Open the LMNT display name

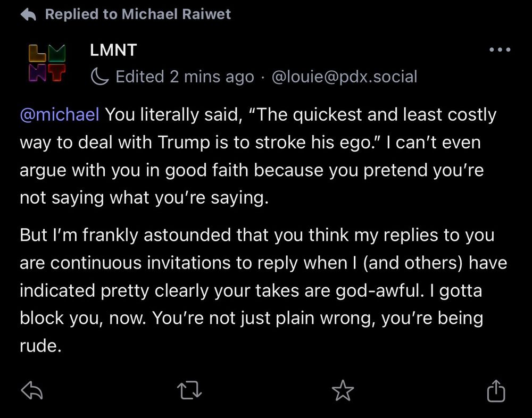113,50
